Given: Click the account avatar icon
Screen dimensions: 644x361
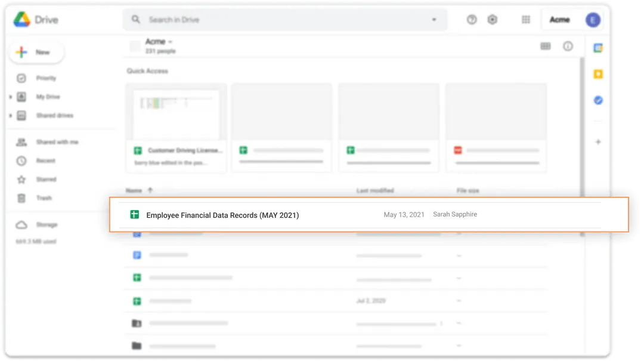Looking at the screenshot, I should tap(593, 20).
